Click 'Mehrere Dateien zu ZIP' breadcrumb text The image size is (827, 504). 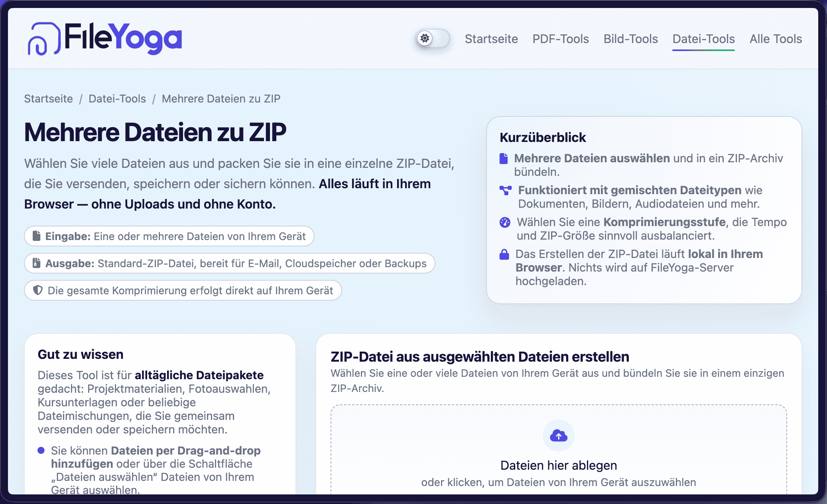point(221,98)
